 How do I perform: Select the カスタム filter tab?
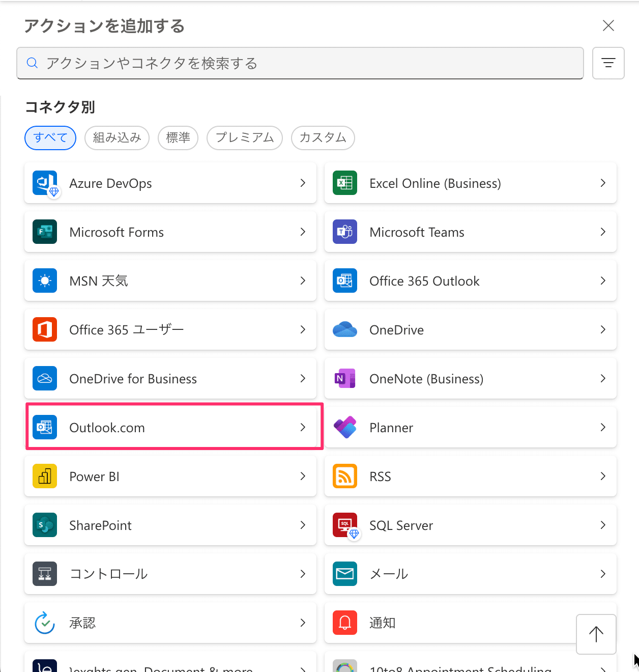pos(323,138)
